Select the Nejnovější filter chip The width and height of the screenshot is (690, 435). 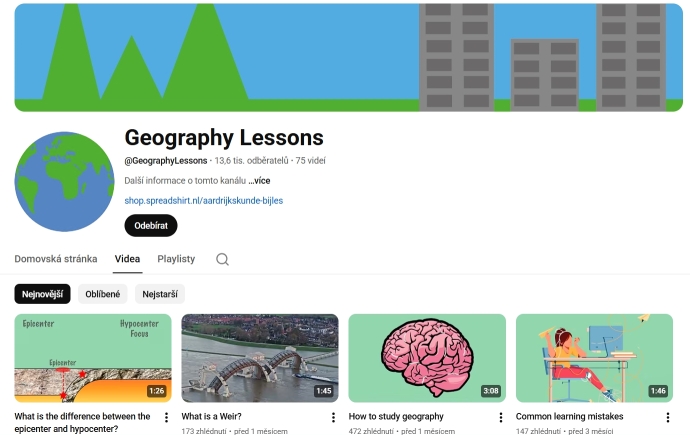pyautogui.click(x=42, y=294)
